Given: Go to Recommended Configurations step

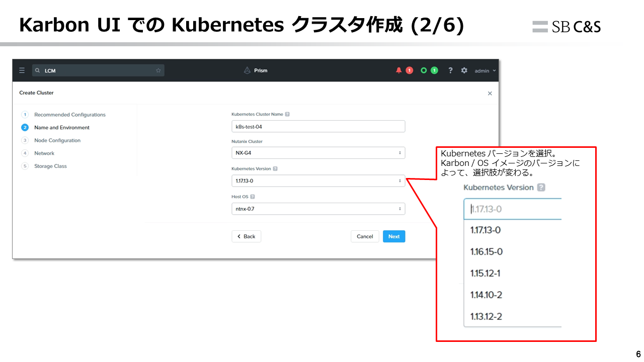Looking at the screenshot, I should [x=70, y=115].
